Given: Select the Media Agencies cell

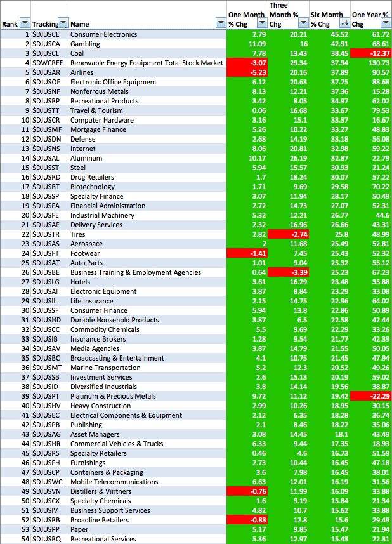Looking at the screenshot, I should pyautogui.click(x=148, y=348).
